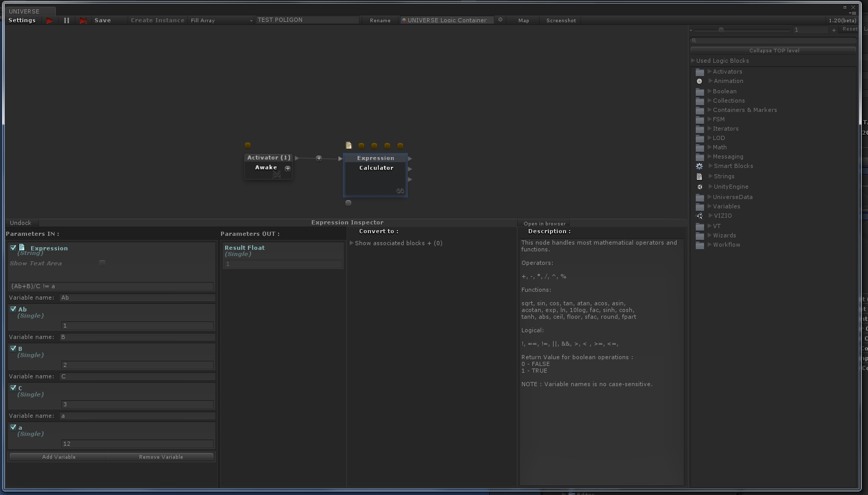Open the Fill Array dropdown
This screenshot has height=495, width=868.
click(x=222, y=21)
